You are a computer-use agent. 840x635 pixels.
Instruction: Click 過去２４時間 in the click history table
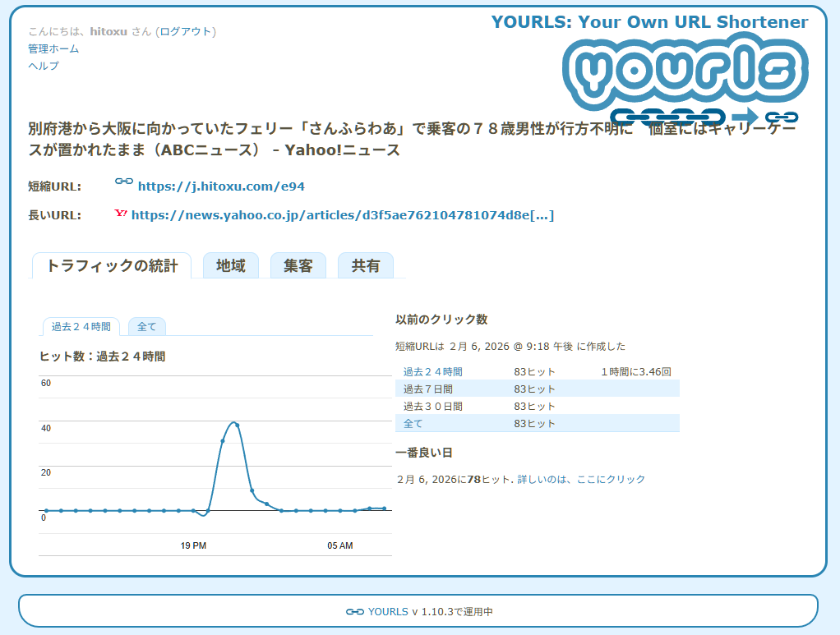(x=432, y=372)
